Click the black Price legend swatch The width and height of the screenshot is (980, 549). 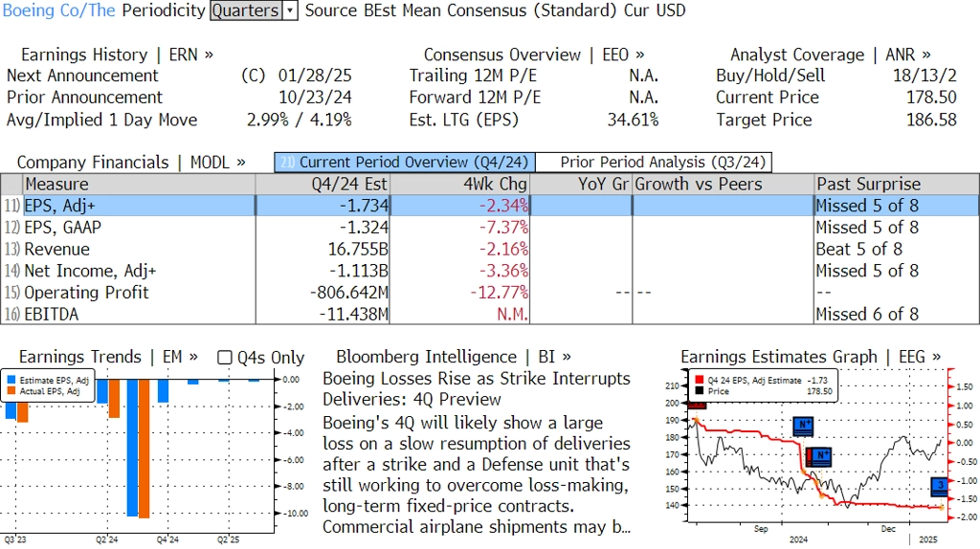pyautogui.click(x=699, y=391)
